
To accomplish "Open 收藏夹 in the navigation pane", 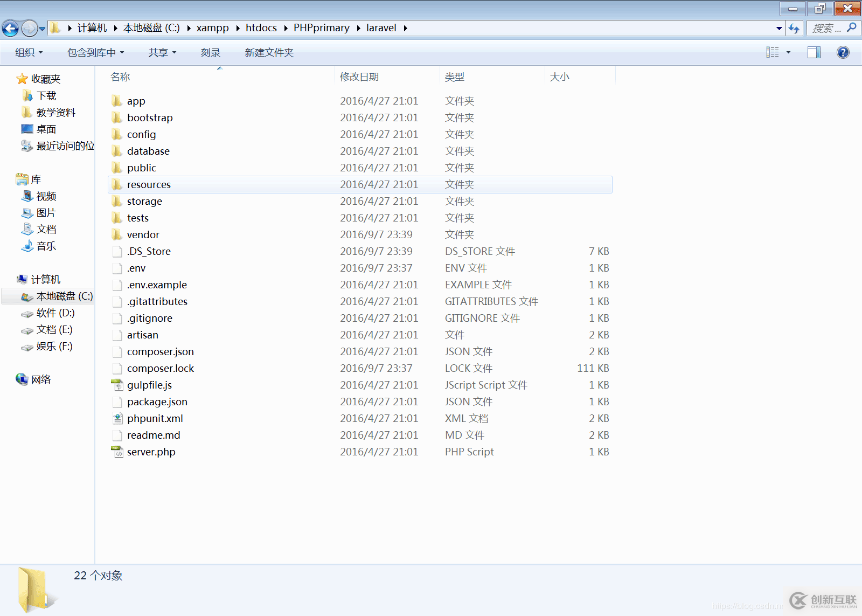I will tap(39, 79).
